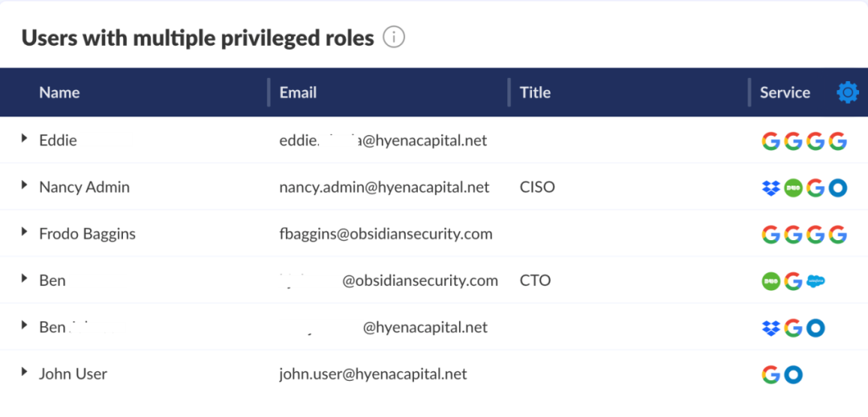This screenshot has height=417, width=868.
Task: Click the Duo icon in the CTO row
Action: coord(771,281)
